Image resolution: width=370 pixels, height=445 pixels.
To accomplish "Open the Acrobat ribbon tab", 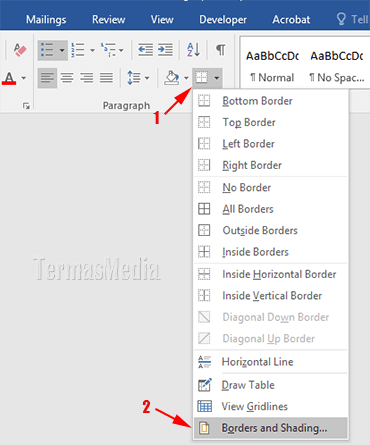I will [x=291, y=20].
